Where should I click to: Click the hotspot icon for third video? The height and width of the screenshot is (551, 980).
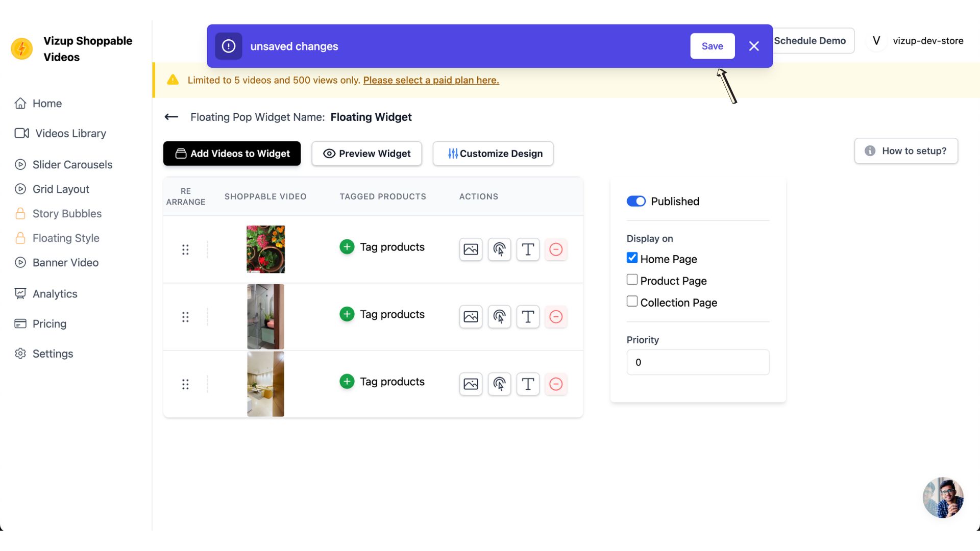(x=499, y=384)
